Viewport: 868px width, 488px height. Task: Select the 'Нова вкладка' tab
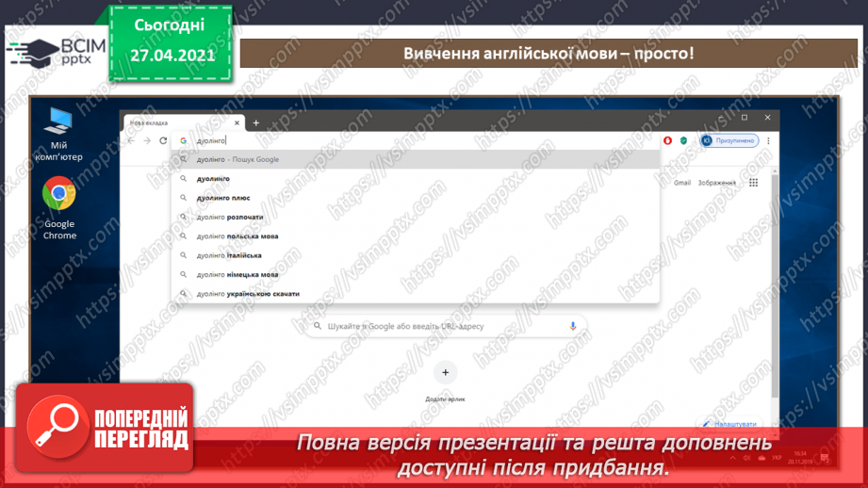[183, 122]
